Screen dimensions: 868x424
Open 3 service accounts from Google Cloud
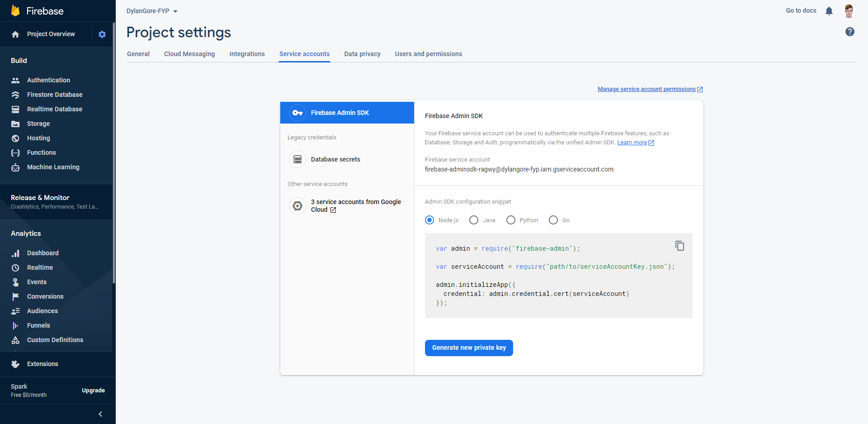click(x=347, y=206)
